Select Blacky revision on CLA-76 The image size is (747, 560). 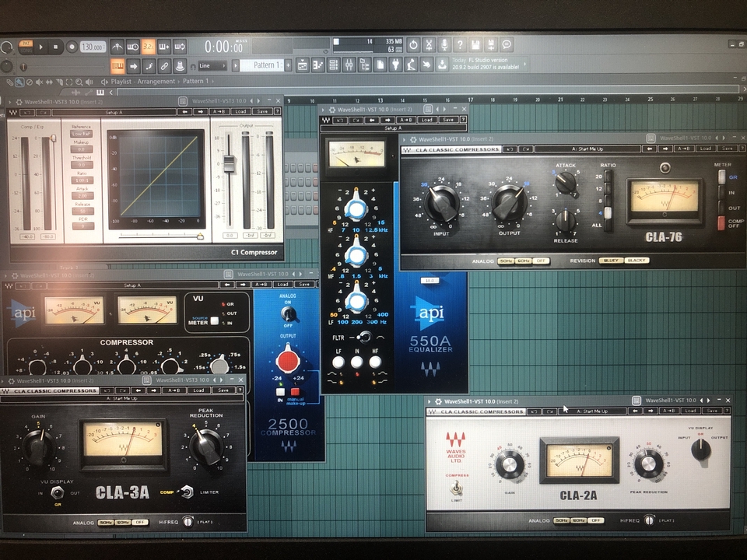click(637, 261)
